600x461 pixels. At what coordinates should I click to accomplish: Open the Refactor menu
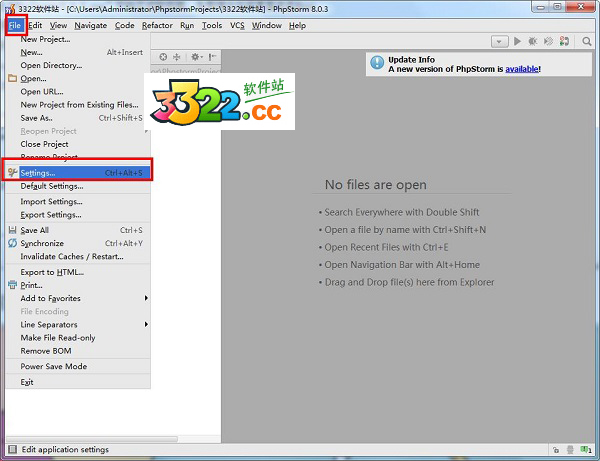[157, 25]
